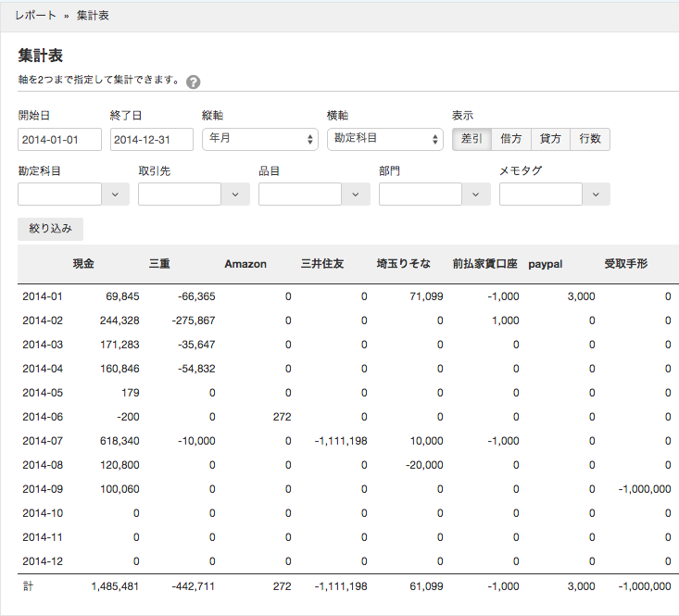
Task: Select the 2014-10 row label
Action: [43, 513]
